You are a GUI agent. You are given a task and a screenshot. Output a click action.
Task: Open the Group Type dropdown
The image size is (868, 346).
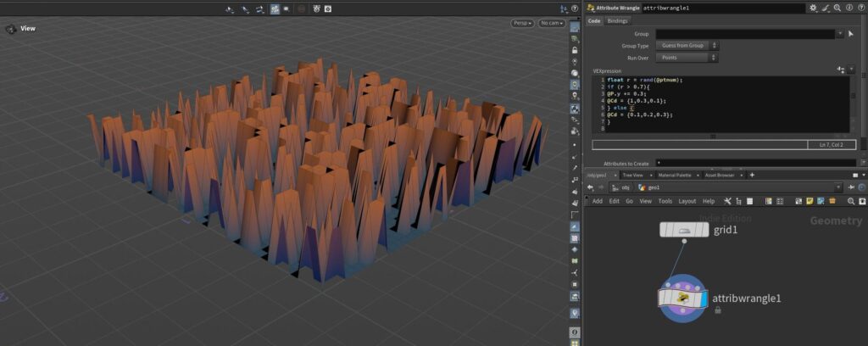coord(687,46)
